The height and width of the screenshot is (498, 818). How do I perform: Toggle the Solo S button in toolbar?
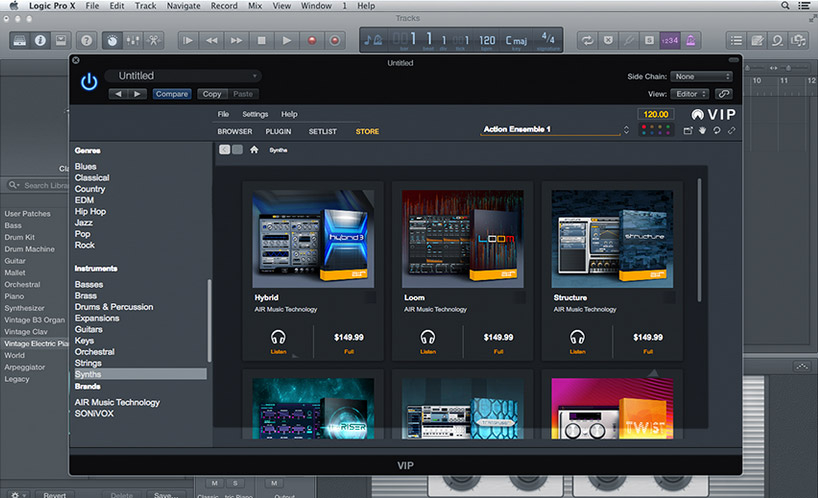[x=649, y=40]
